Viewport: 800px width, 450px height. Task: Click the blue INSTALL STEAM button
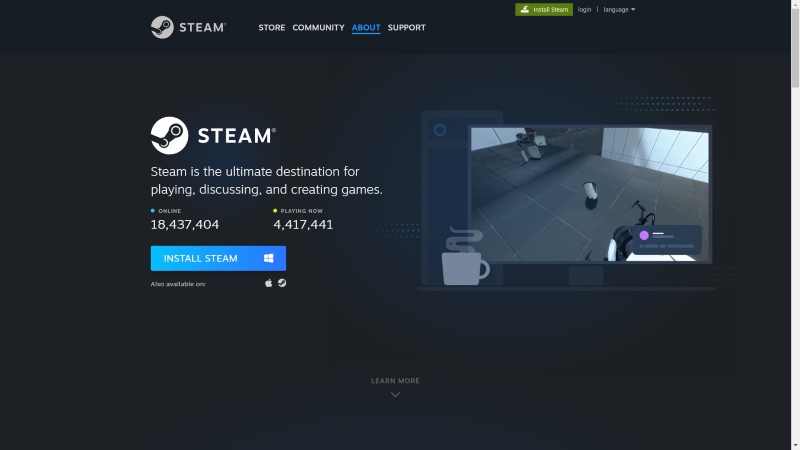tap(218, 258)
